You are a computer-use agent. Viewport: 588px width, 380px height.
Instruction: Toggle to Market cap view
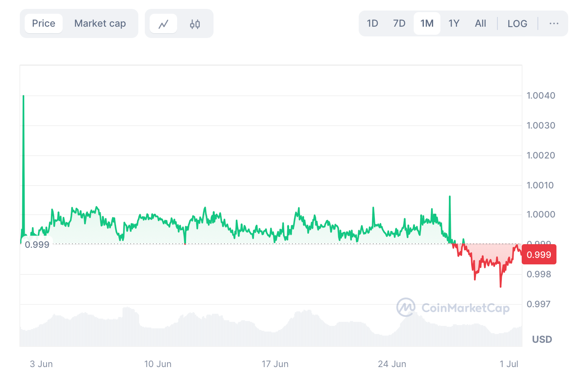pyautogui.click(x=100, y=23)
